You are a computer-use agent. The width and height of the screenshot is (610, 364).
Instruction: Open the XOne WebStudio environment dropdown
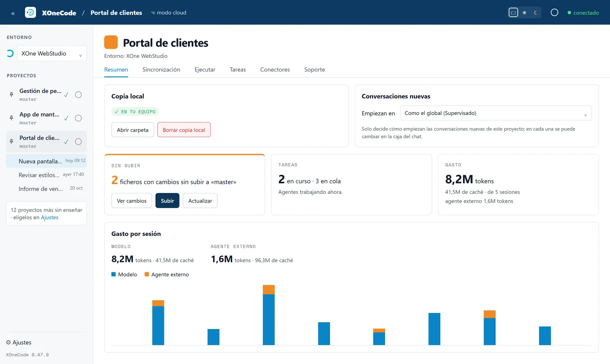[52, 53]
